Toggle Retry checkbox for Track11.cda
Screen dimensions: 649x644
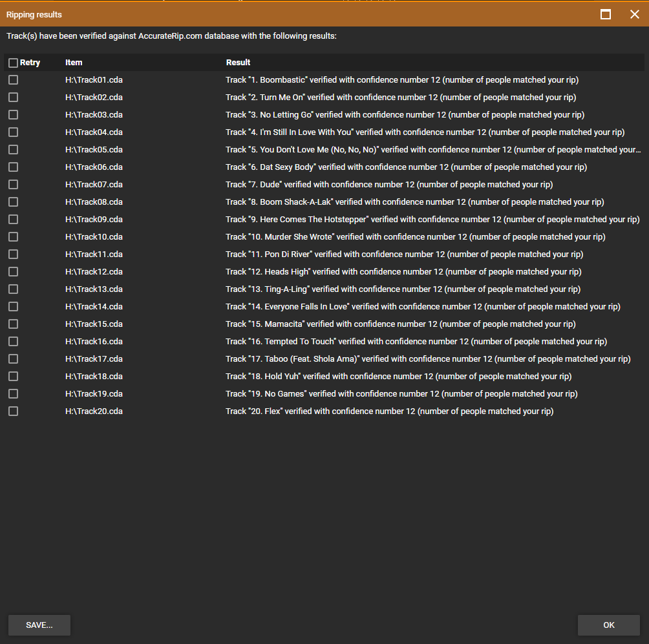[13, 254]
